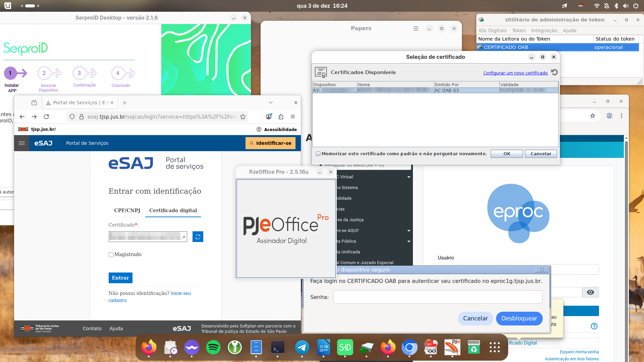Screen dimensions: 644x362
Task: Switch to CPF/CNPJ login tab
Action: (127, 210)
